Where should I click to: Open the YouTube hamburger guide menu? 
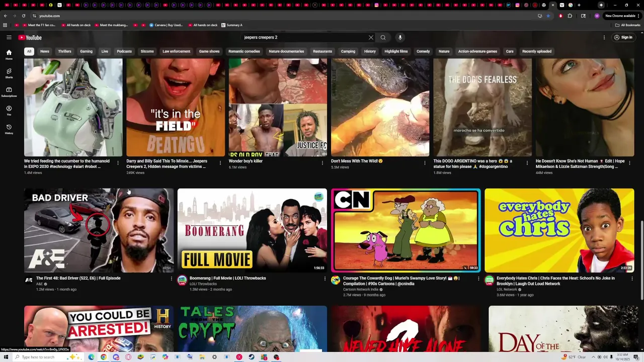[x=9, y=37]
